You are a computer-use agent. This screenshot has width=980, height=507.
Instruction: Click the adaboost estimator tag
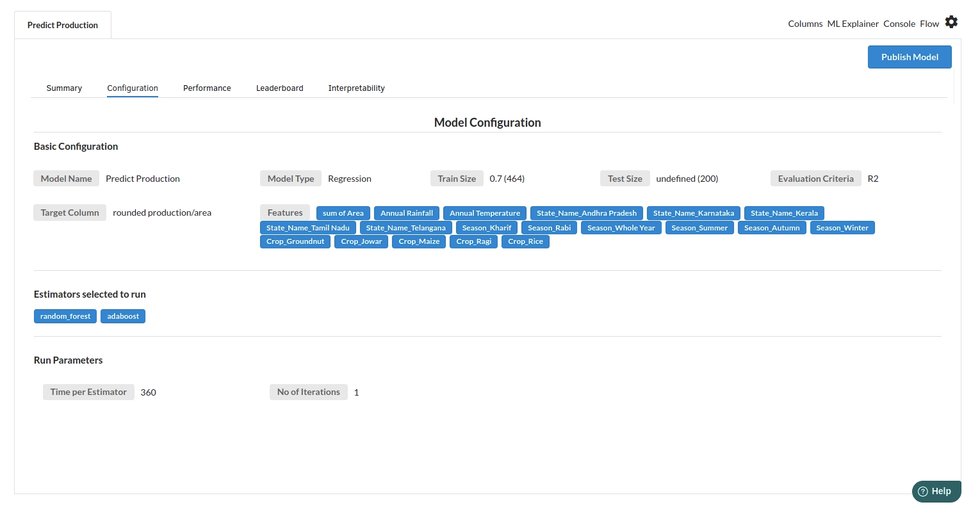point(123,316)
